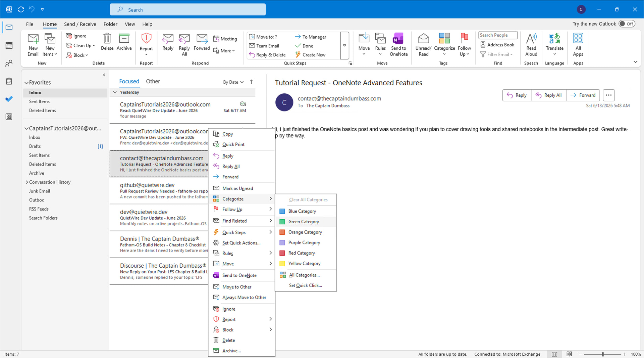Click Forward button in reading pane

(x=583, y=95)
